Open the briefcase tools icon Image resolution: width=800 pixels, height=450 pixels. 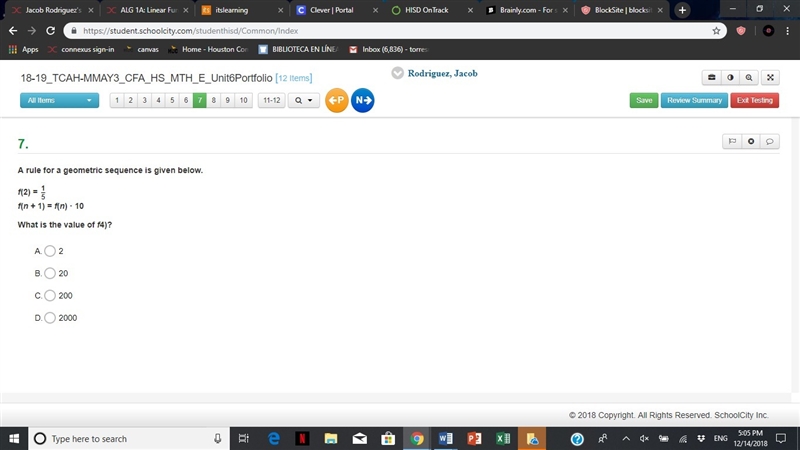tap(712, 78)
